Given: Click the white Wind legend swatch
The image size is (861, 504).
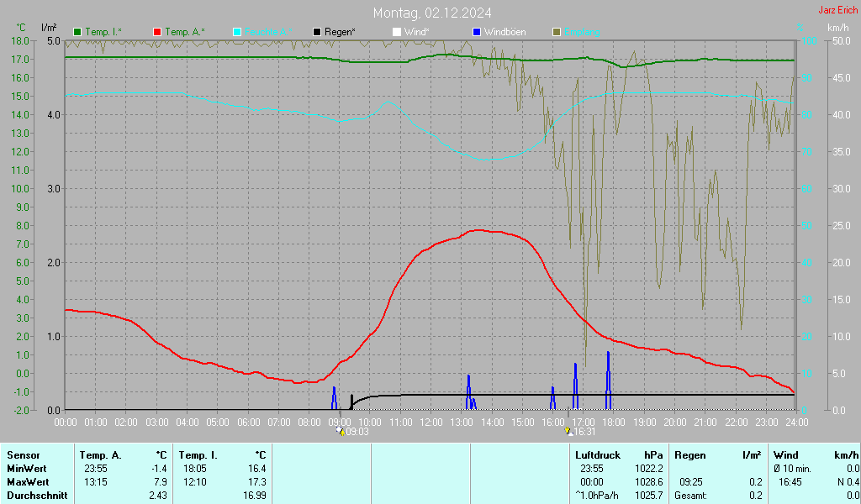Looking at the screenshot, I should tap(397, 32).
